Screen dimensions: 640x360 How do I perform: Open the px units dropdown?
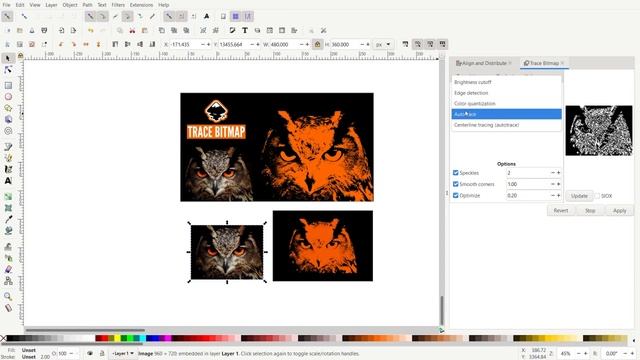(x=383, y=44)
